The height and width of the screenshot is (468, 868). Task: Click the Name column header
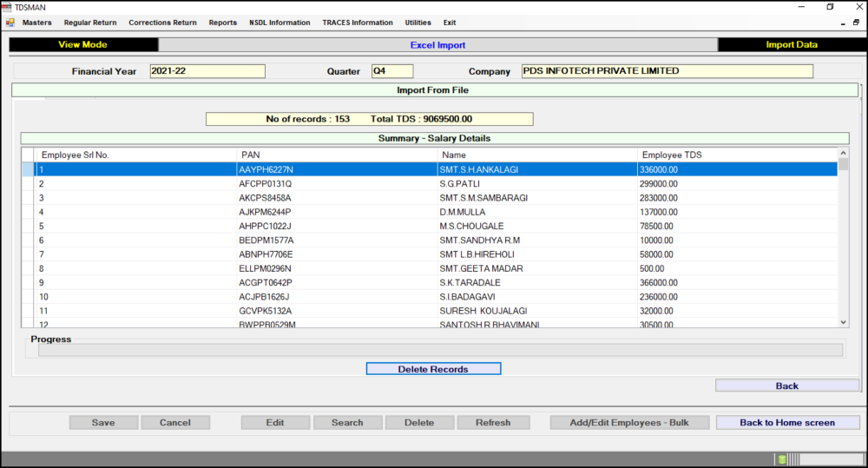[x=537, y=155]
